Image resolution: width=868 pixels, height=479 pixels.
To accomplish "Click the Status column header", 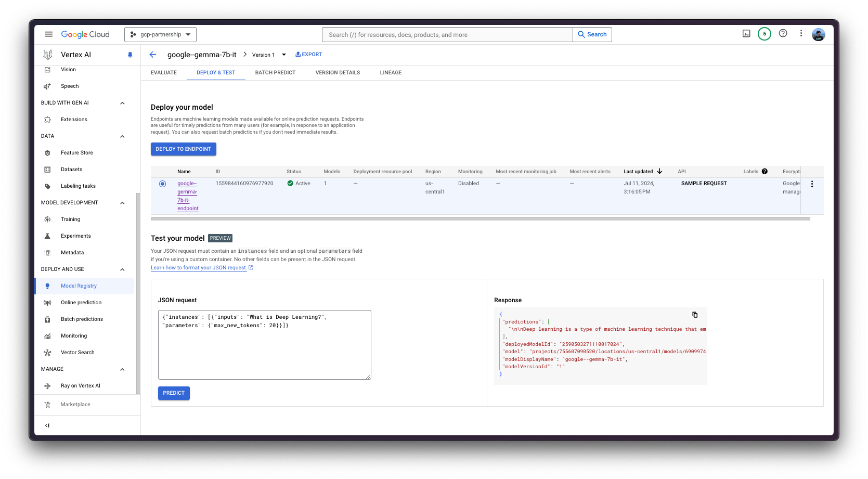I will point(294,172).
